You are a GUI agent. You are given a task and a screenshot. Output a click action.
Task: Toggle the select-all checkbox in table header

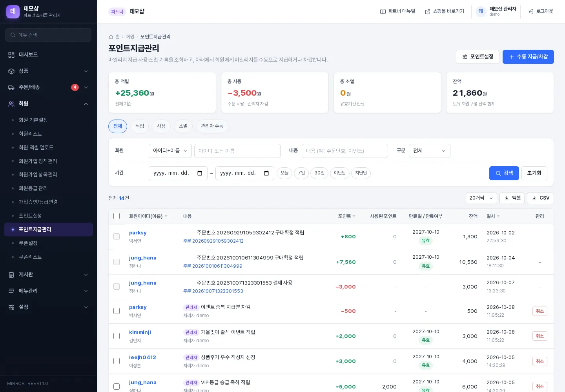tap(117, 216)
